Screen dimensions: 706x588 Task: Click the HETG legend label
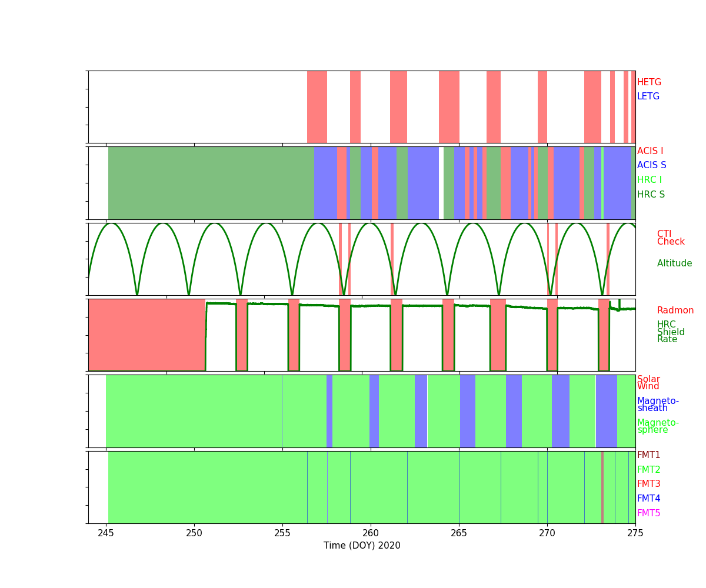click(649, 82)
